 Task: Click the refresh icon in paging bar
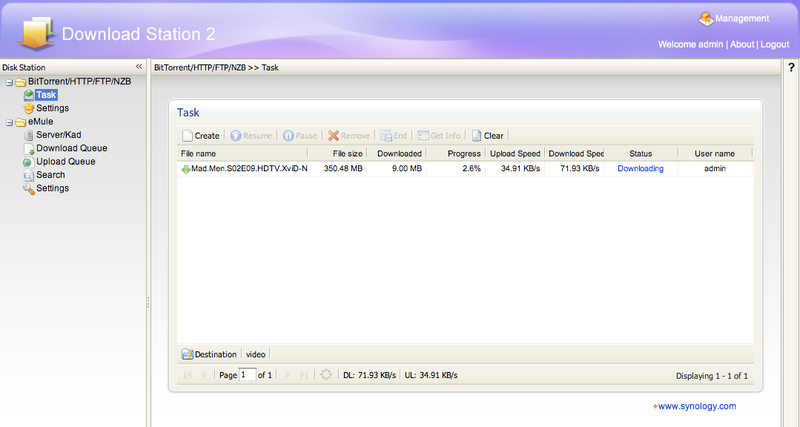tap(326, 374)
